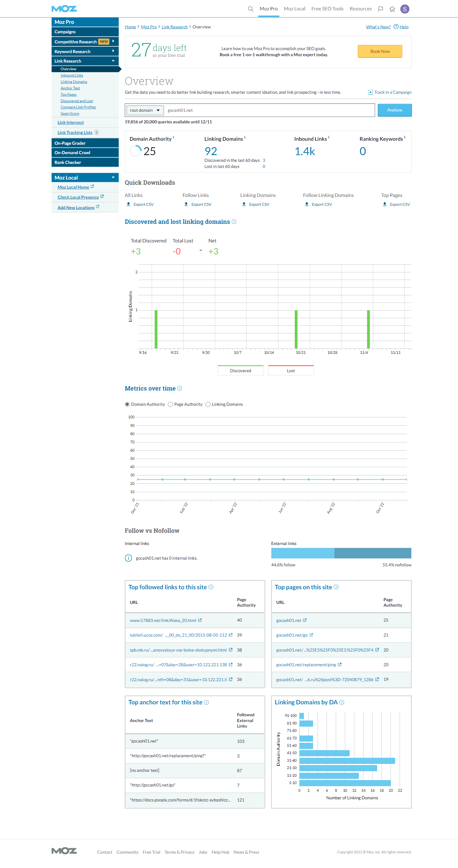Click the Moz logo in header
458x868 pixels.
(64, 9)
